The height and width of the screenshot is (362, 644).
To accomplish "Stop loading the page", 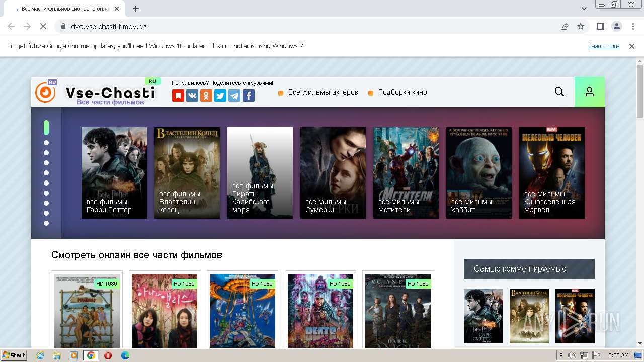I will click(44, 27).
